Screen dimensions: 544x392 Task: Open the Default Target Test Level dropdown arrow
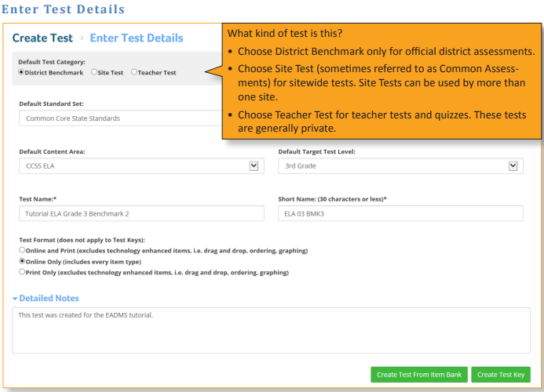point(513,166)
